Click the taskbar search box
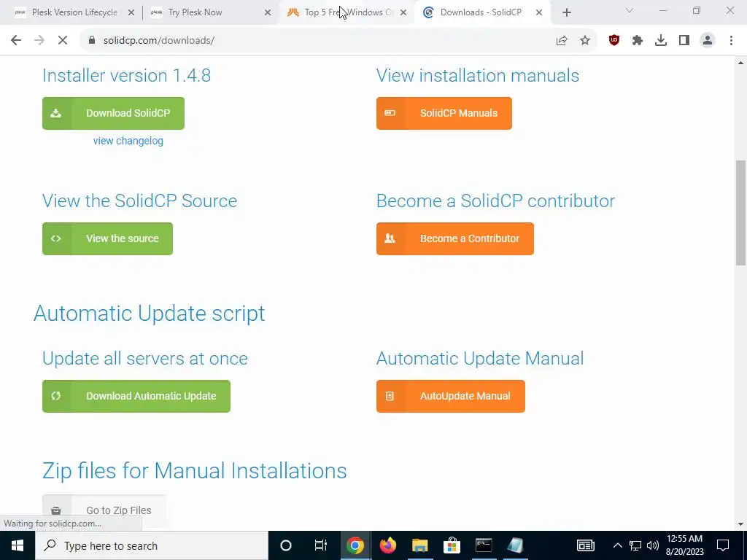 pos(152,545)
